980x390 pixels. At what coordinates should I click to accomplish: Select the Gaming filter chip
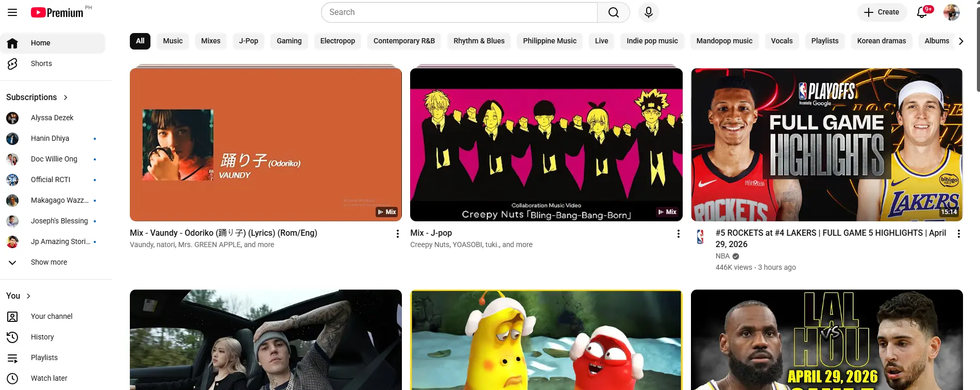[289, 41]
